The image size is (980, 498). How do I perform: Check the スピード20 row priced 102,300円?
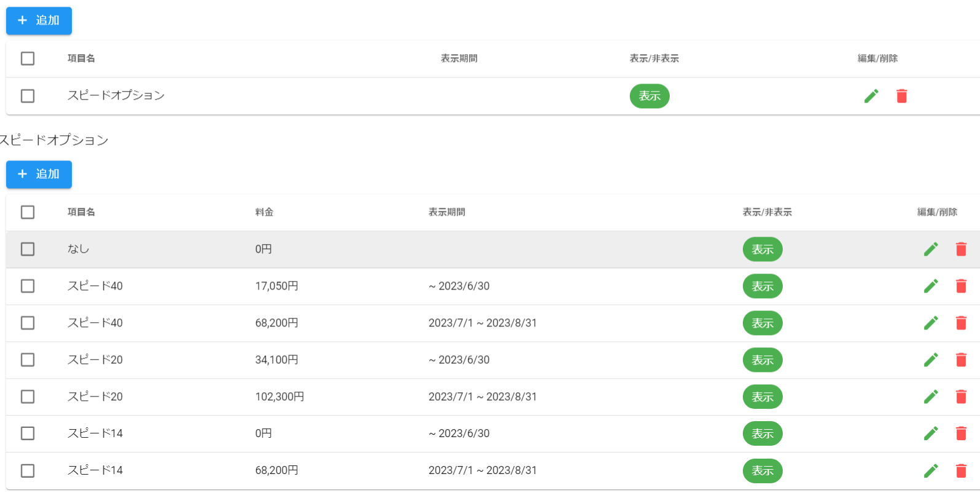pos(28,397)
